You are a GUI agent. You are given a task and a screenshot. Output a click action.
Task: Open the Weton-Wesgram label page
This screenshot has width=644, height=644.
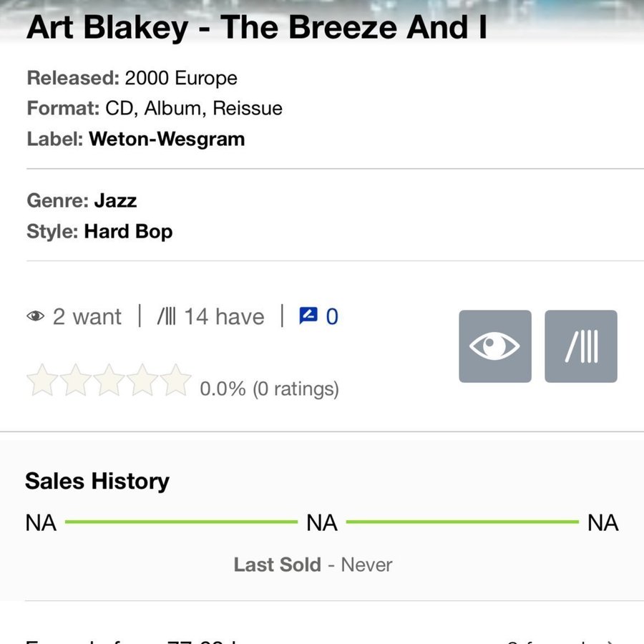point(167,139)
